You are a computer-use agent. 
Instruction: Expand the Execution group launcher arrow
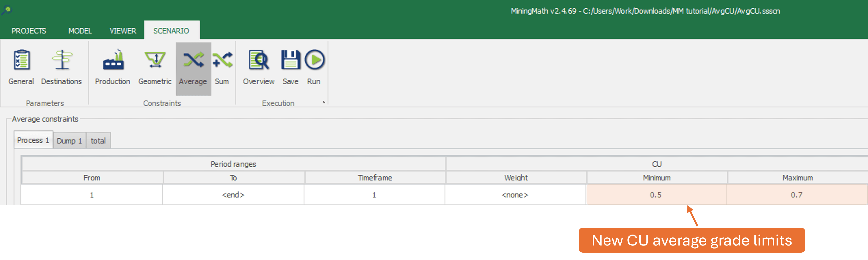pos(324,102)
